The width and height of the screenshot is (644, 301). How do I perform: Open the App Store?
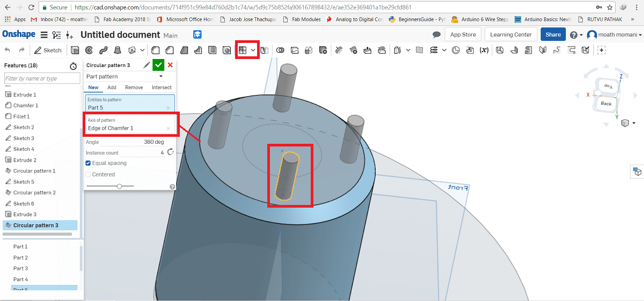(x=463, y=34)
